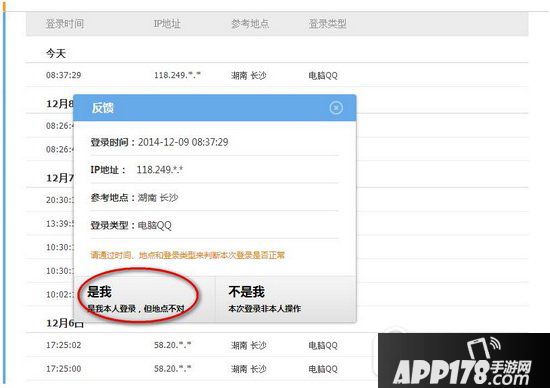This screenshot has width=550, height=388.
Task: Click dialog login time 2014-12-09 08:37:29
Action: point(183,142)
